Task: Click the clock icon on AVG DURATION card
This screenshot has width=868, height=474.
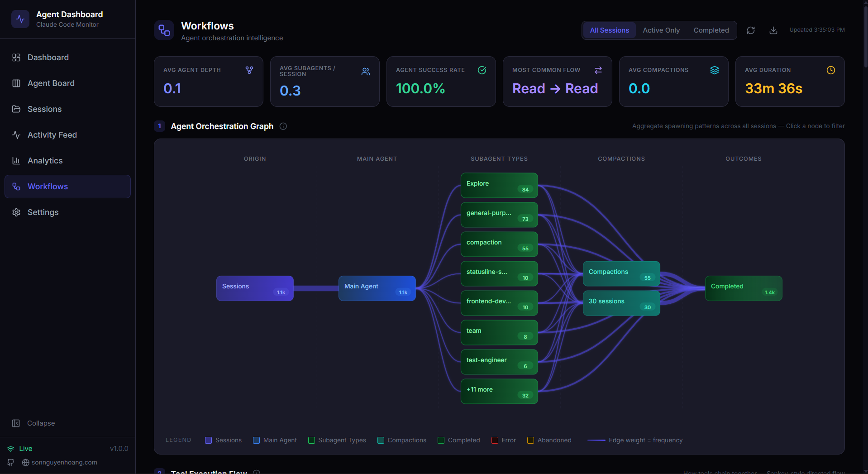Action: (830, 70)
